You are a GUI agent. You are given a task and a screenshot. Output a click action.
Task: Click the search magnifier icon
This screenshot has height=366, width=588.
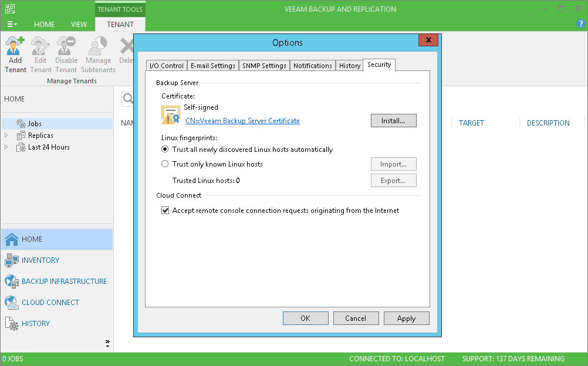pos(128,99)
